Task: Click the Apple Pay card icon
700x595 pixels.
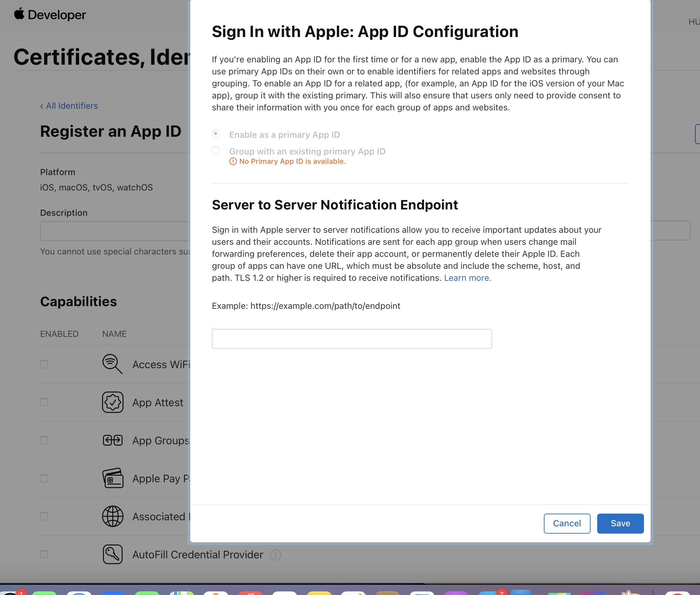Action: 112,478
